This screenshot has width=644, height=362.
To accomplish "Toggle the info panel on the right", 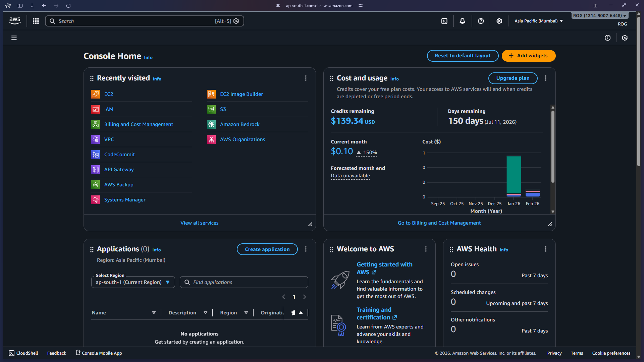I will [x=608, y=38].
